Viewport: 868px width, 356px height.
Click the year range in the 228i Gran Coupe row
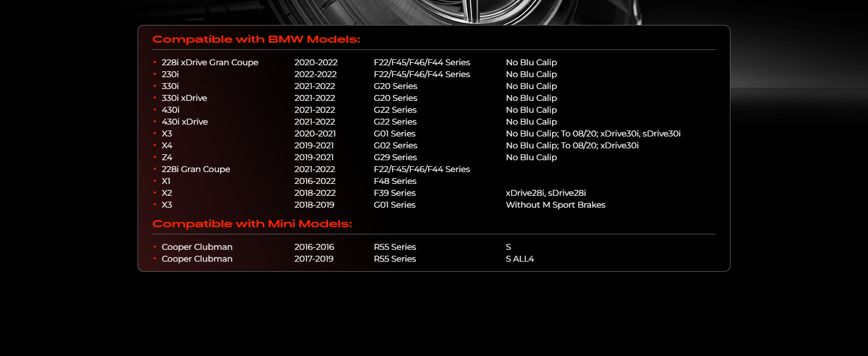[315, 169]
